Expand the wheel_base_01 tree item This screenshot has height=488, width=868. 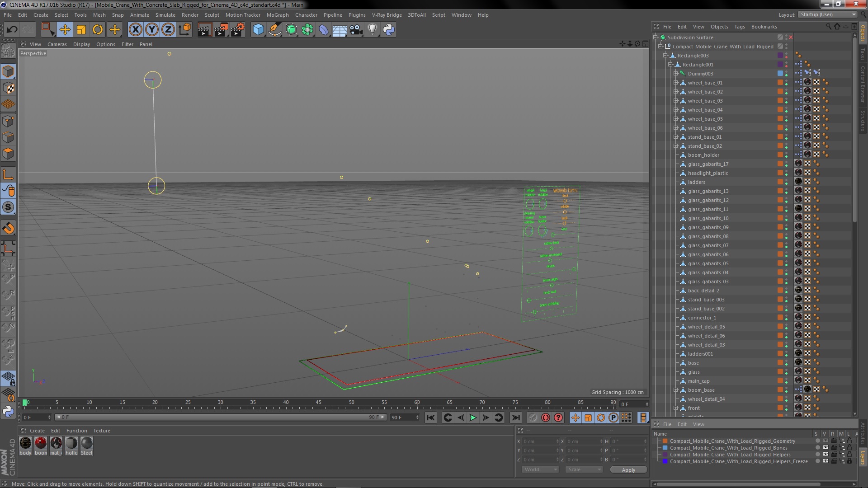point(675,83)
